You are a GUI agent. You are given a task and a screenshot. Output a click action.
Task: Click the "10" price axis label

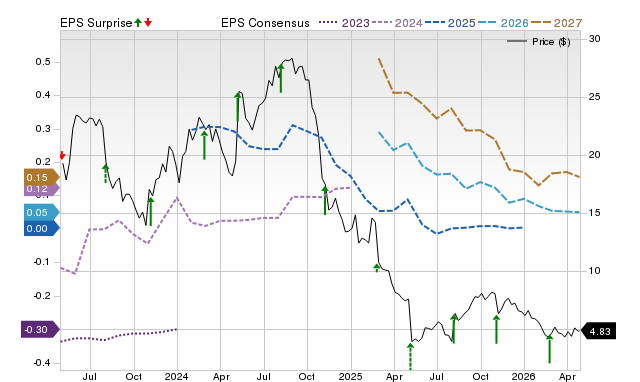[594, 271]
